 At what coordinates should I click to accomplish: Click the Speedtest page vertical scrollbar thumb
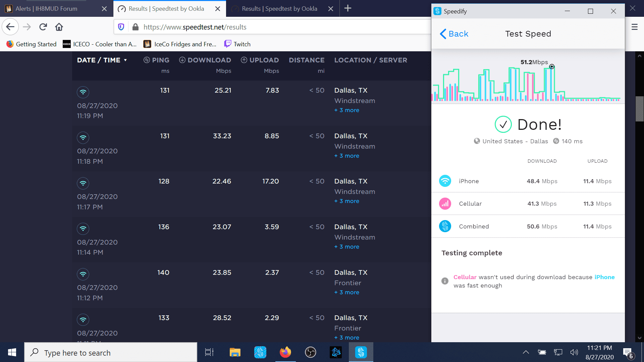click(640, 109)
